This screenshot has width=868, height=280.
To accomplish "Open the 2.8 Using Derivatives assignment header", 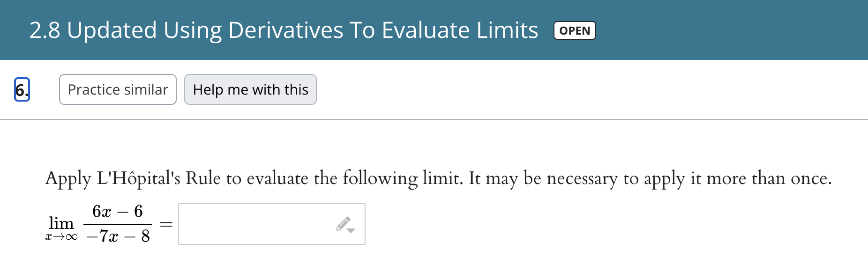I will point(283,29).
